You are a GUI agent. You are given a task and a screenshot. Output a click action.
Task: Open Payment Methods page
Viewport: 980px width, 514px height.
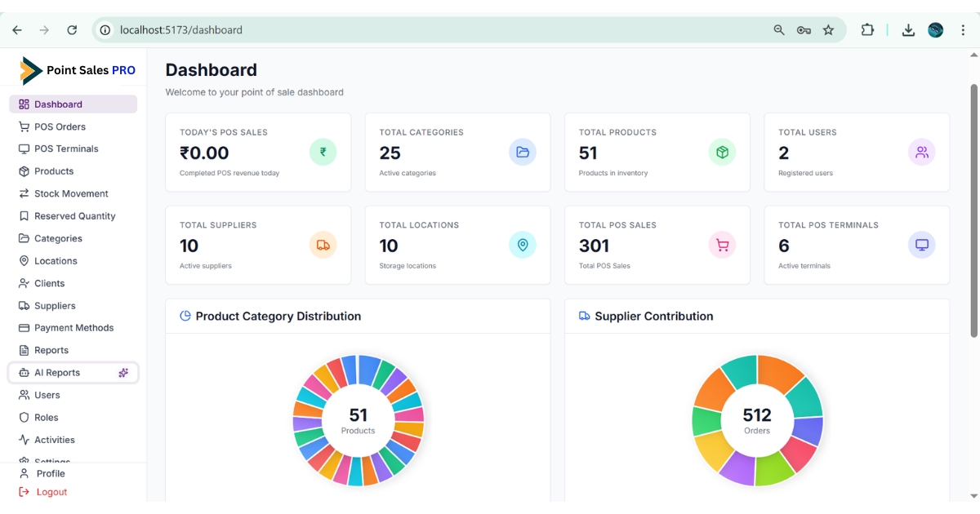[x=73, y=328]
